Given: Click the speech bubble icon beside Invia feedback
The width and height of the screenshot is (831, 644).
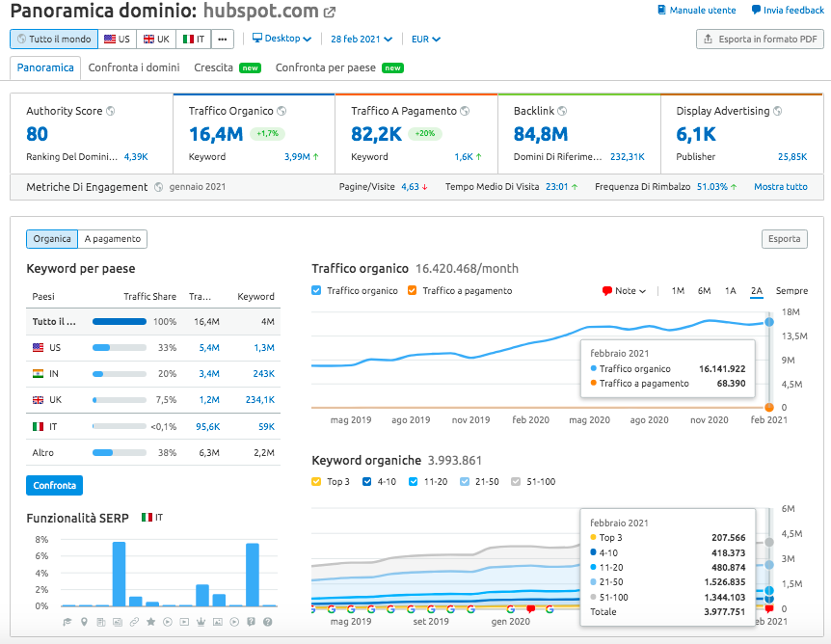Looking at the screenshot, I should (x=756, y=10).
